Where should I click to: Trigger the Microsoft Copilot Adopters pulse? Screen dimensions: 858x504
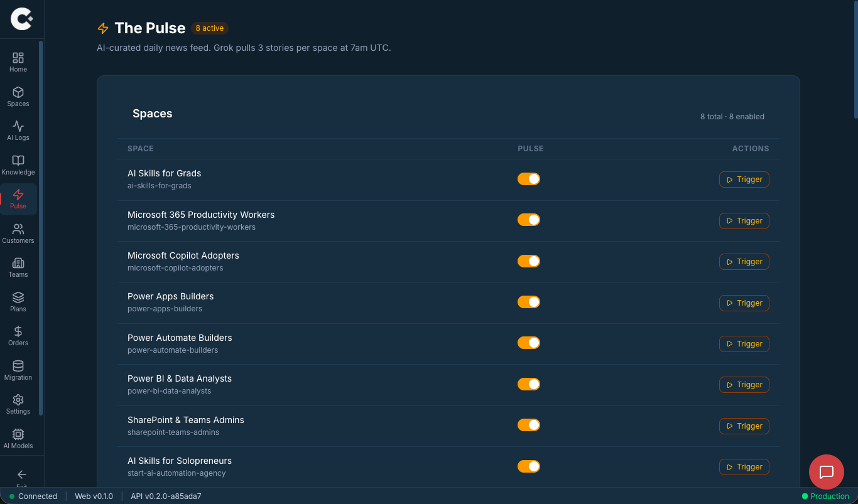744,261
